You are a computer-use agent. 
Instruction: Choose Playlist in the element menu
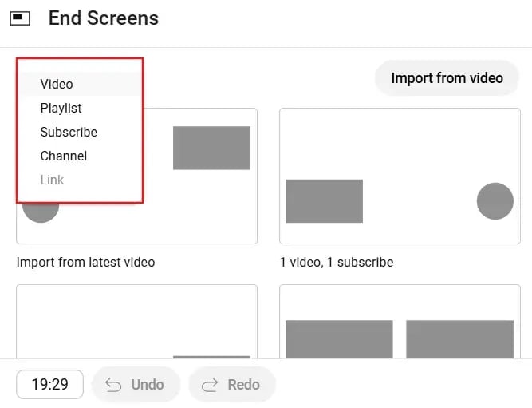tap(61, 108)
